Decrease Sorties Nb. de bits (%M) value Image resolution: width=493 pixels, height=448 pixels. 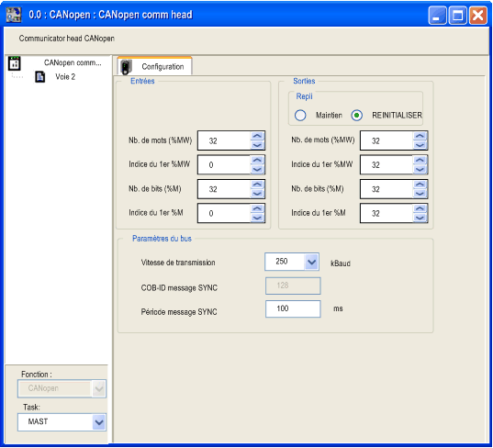pos(420,194)
